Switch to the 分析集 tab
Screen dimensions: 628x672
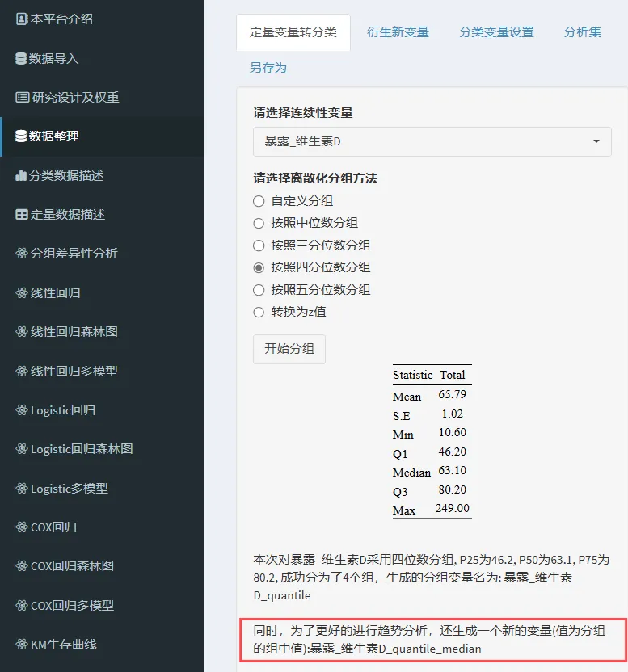(x=582, y=32)
